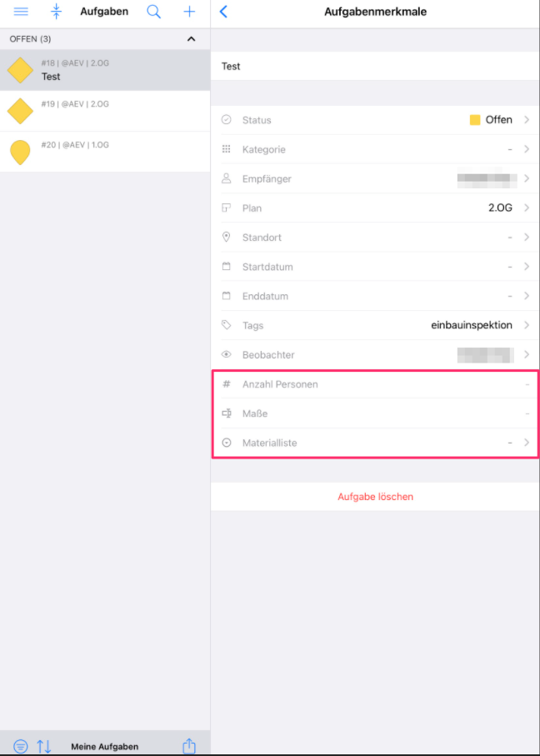Click the yellow Offen status swatch

(475, 120)
